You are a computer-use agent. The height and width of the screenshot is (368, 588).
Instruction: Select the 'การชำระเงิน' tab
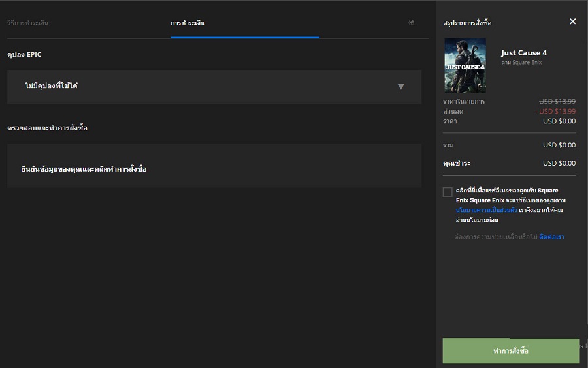tap(188, 23)
